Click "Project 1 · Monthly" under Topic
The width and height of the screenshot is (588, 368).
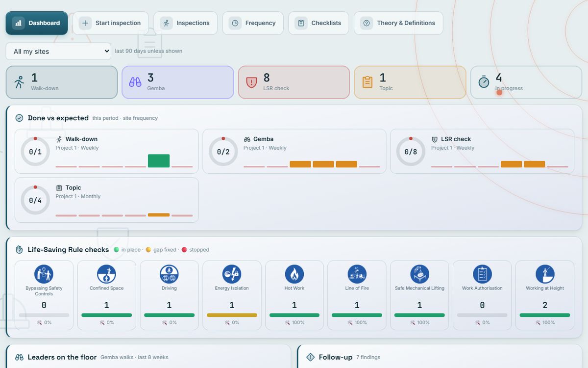click(x=78, y=196)
